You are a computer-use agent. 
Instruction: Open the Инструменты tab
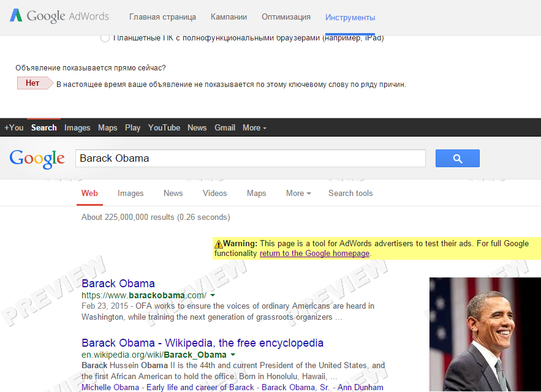click(350, 17)
